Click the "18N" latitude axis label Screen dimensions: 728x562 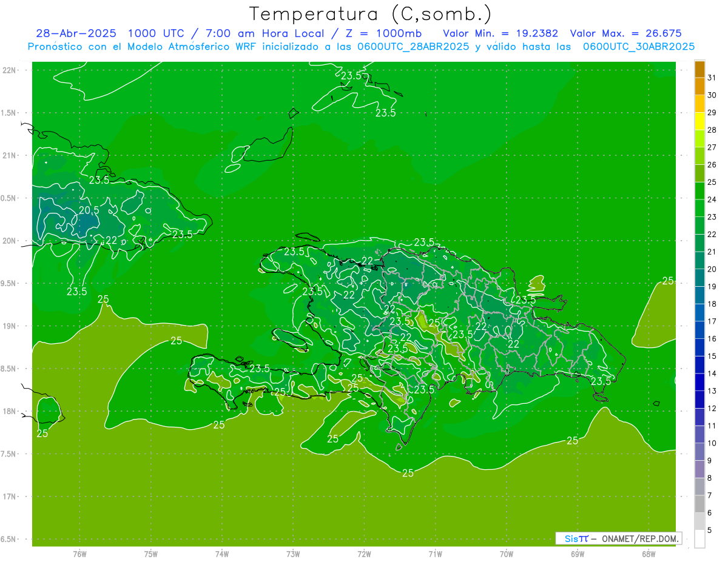pyautogui.click(x=10, y=411)
